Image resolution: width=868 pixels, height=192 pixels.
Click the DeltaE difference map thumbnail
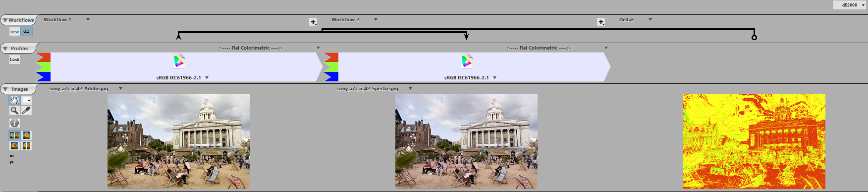point(754,141)
